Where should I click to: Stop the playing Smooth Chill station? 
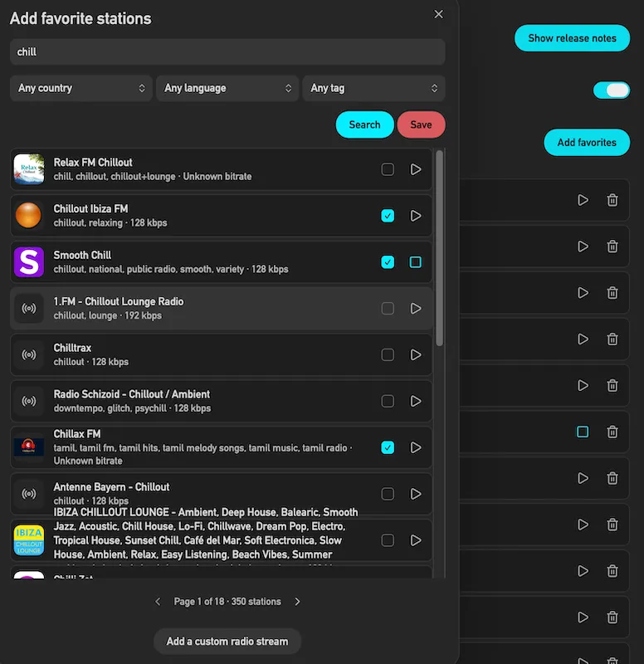tap(416, 262)
